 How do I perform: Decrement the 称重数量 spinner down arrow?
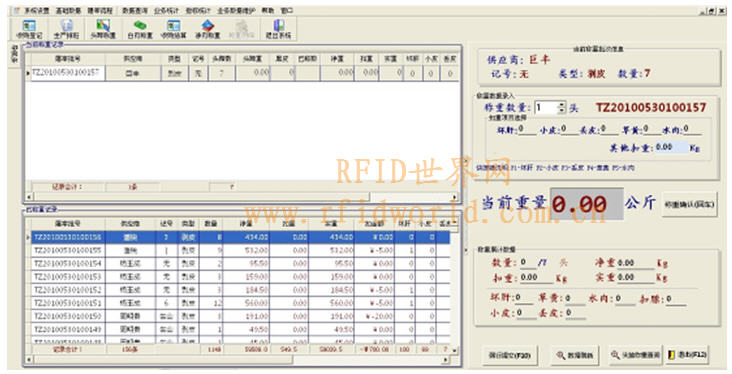click(x=561, y=111)
